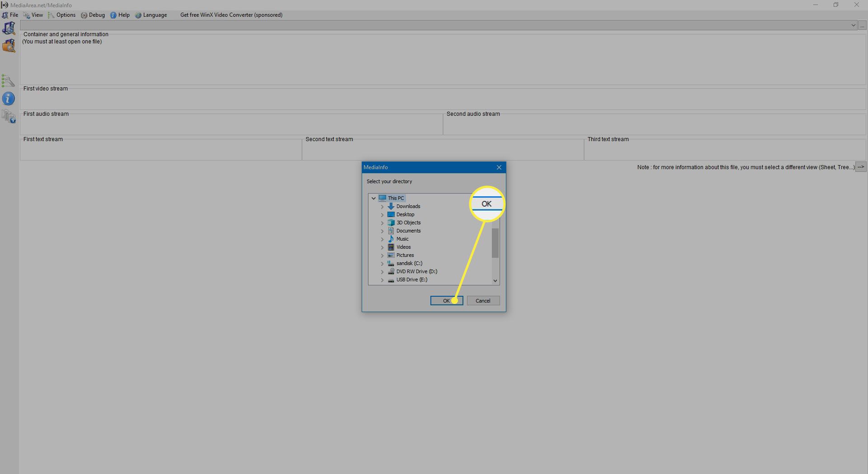Expand the Videos folder node
Screen dimensions: 868x474
point(382,247)
